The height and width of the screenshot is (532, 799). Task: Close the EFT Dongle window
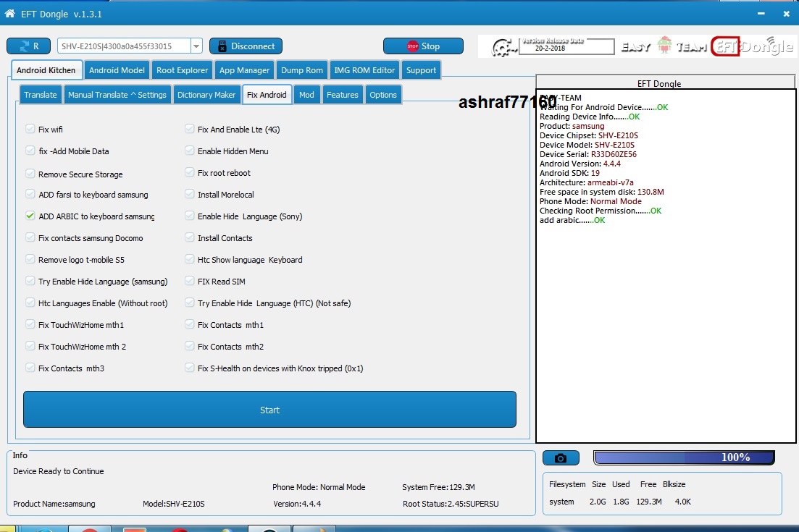pyautogui.click(x=786, y=14)
